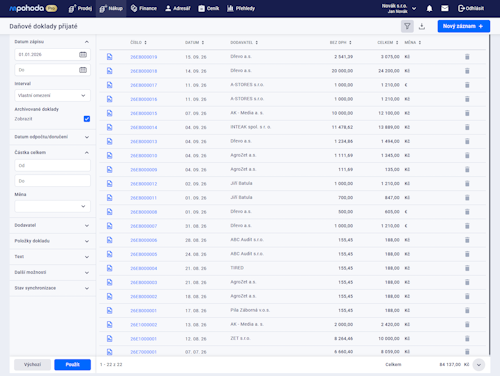Viewport: 500px width, 376px height.
Task: Click the export download icon
Action: click(x=422, y=26)
